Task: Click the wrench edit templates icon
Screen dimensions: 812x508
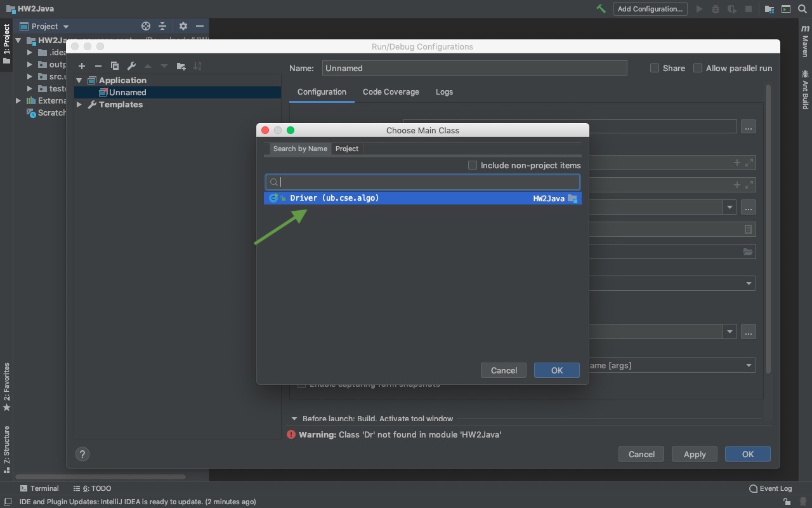Action: point(131,66)
